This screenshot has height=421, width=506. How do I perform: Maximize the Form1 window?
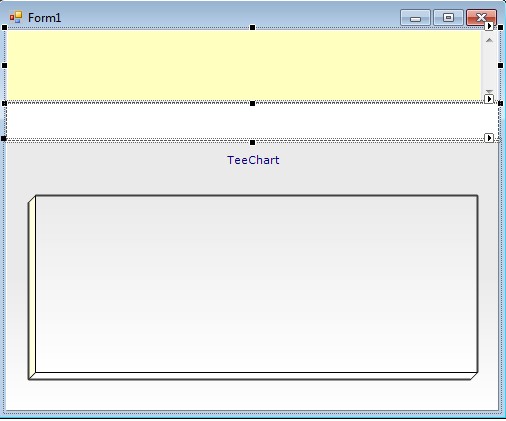pyautogui.click(x=448, y=18)
